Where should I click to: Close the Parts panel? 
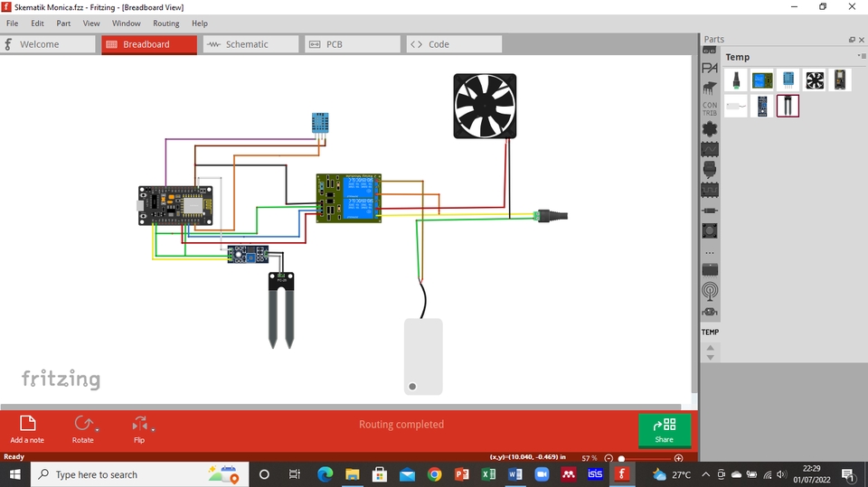861,40
